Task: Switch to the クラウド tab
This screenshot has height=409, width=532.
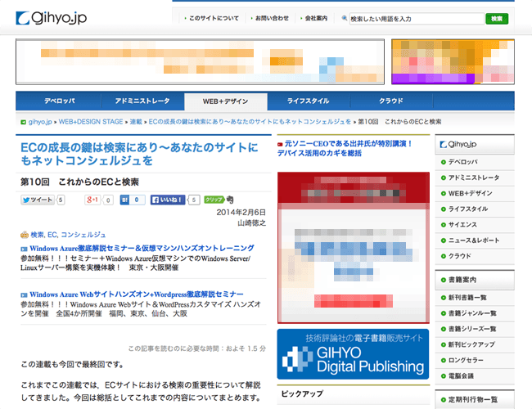Action: (391, 101)
